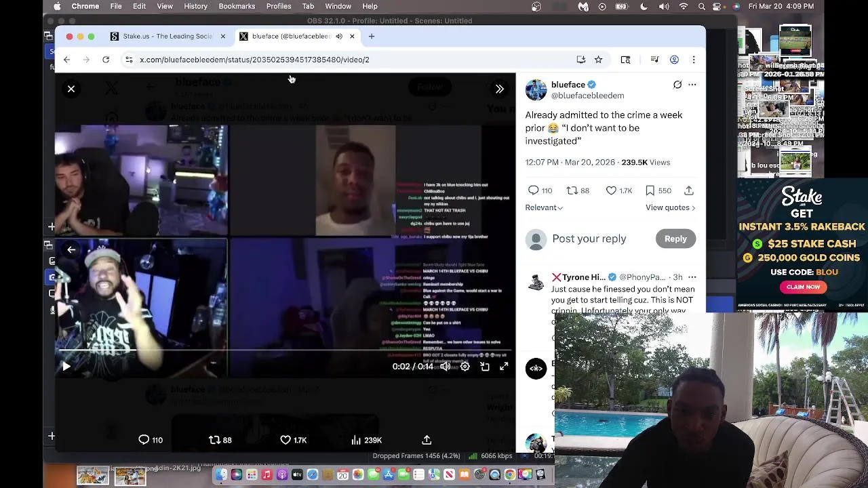
Task: Toggle picture-in-picture mode in video player
Action: pyautogui.click(x=485, y=367)
